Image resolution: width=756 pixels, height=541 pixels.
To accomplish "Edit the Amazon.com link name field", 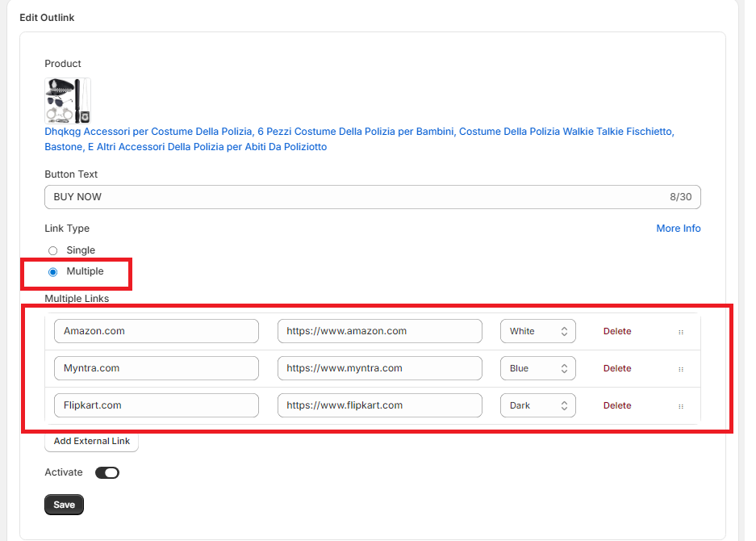I will [157, 331].
